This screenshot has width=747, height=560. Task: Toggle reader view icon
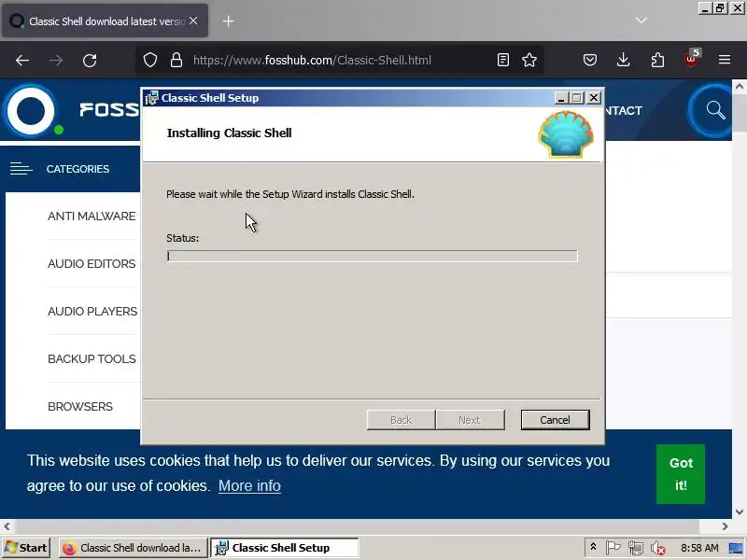click(x=503, y=60)
